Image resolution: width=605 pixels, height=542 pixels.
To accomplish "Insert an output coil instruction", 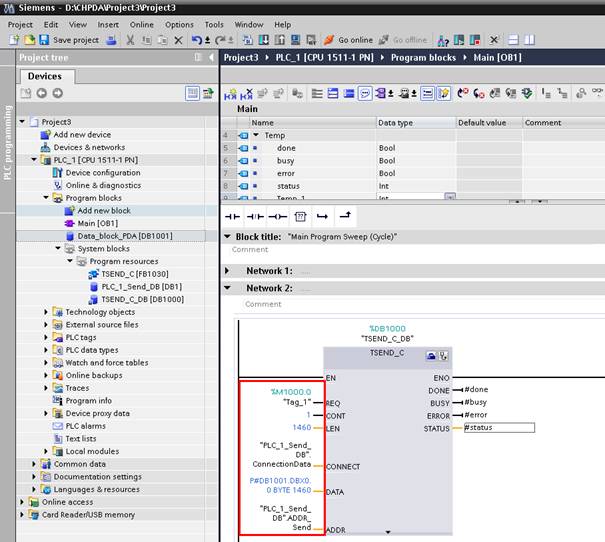I will click(277, 216).
